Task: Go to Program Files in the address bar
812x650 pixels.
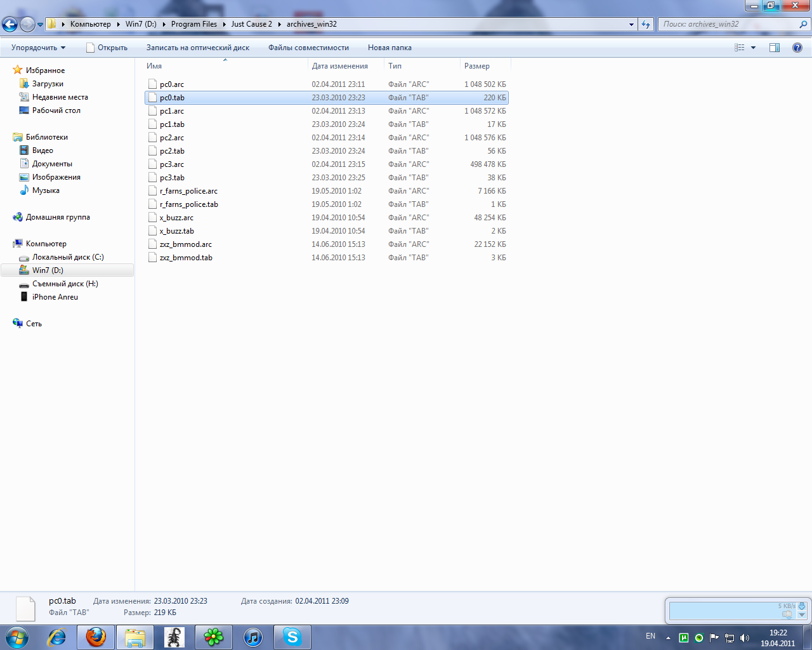Action: point(194,24)
